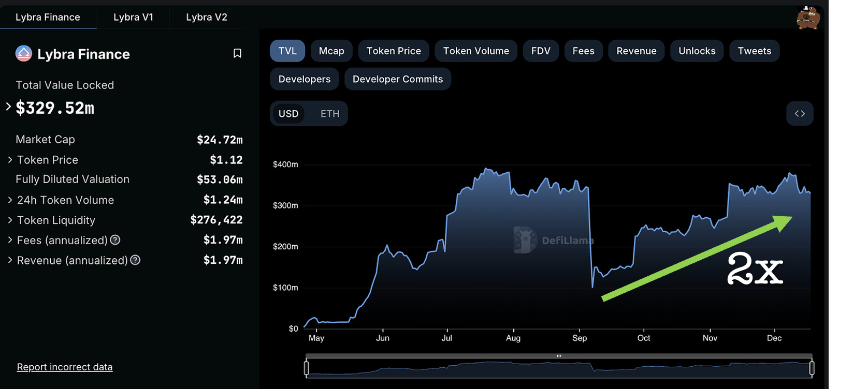Toggle FDV chart metric
This screenshot has width=868, height=389.
[x=541, y=51]
